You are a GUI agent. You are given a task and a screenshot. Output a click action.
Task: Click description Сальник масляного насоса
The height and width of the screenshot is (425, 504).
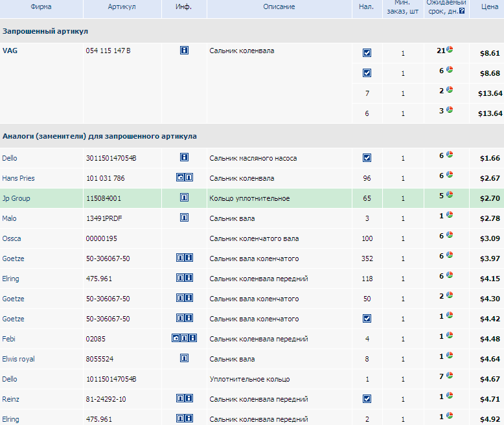coord(253,158)
